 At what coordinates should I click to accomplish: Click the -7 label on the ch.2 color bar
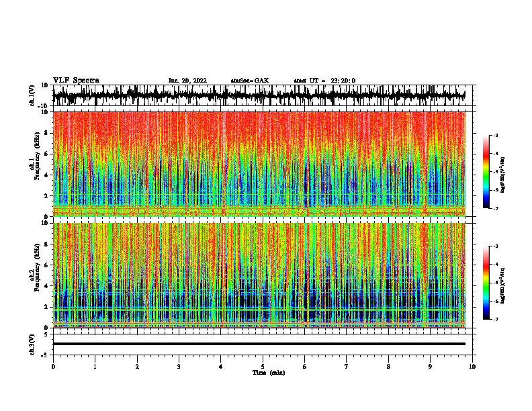[495, 319]
